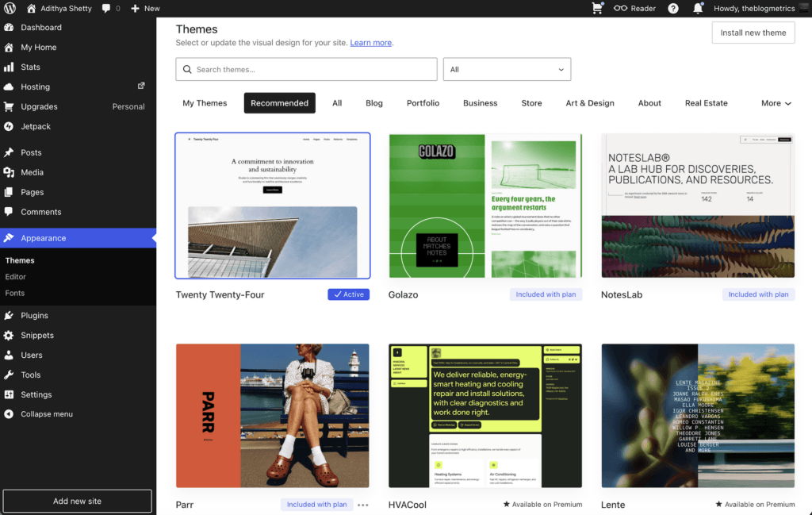The width and height of the screenshot is (812, 515).
Task: Open the Reader glasses icon
Action: coord(620,8)
